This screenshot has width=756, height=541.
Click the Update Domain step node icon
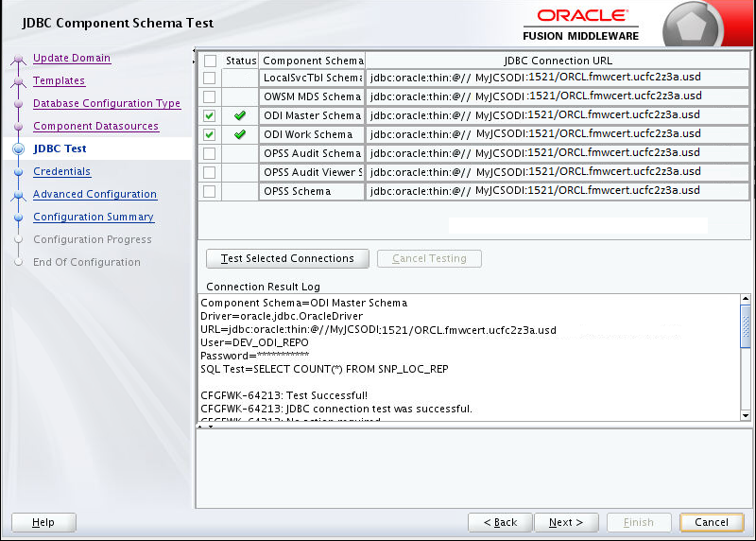18,59
